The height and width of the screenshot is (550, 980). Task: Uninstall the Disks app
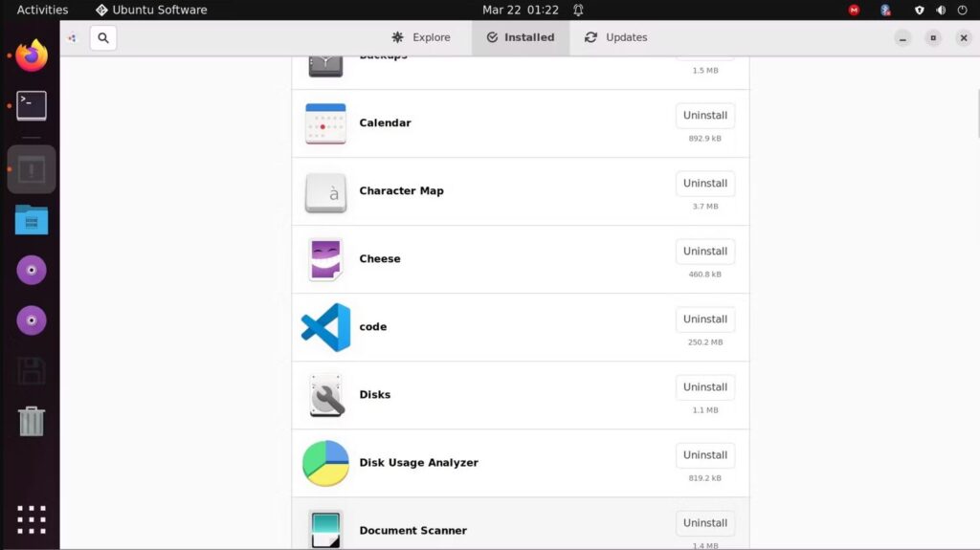[x=705, y=387]
